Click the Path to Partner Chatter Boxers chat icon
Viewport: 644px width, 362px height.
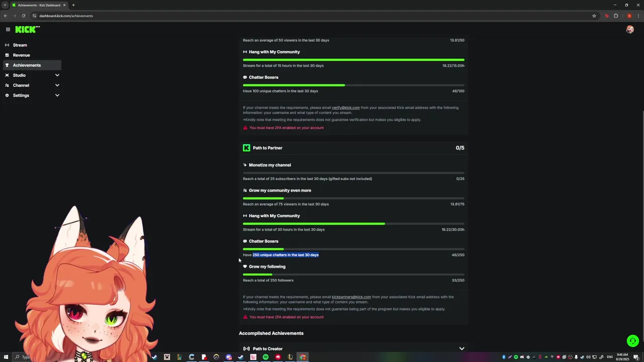coord(245,241)
